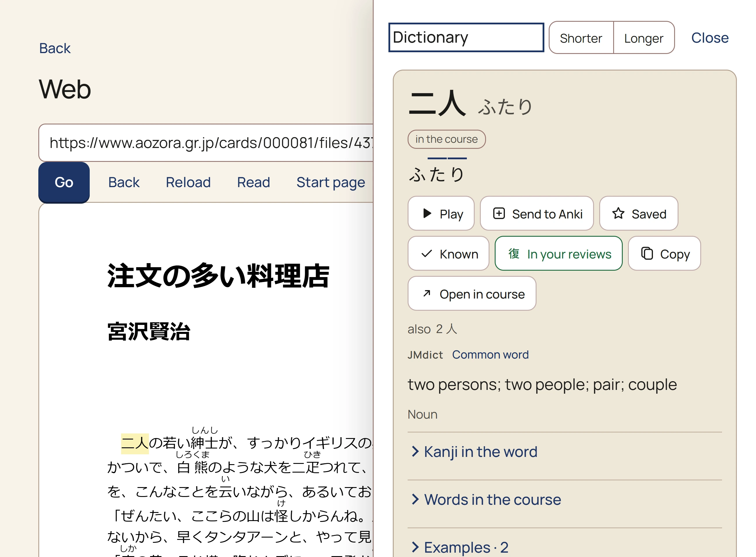This screenshot has width=756, height=557.
Task: Expand the Words in the course section
Action: pyautogui.click(x=564, y=499)
